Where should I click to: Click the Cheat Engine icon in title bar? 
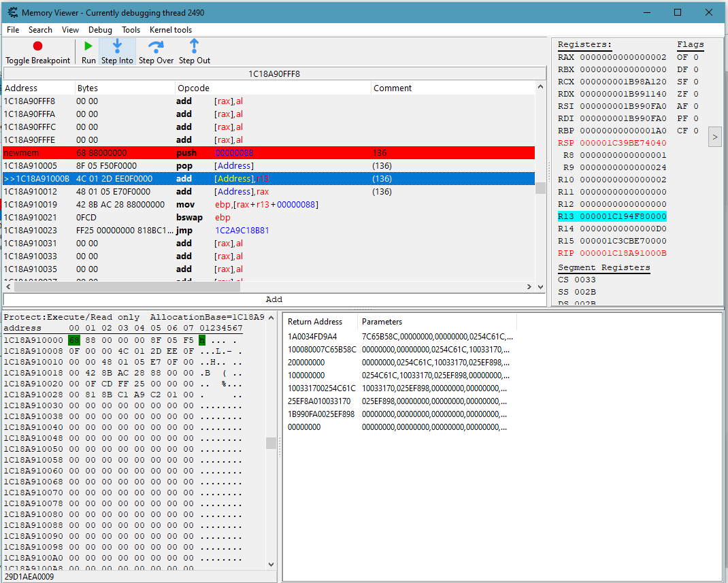point(12,12)
